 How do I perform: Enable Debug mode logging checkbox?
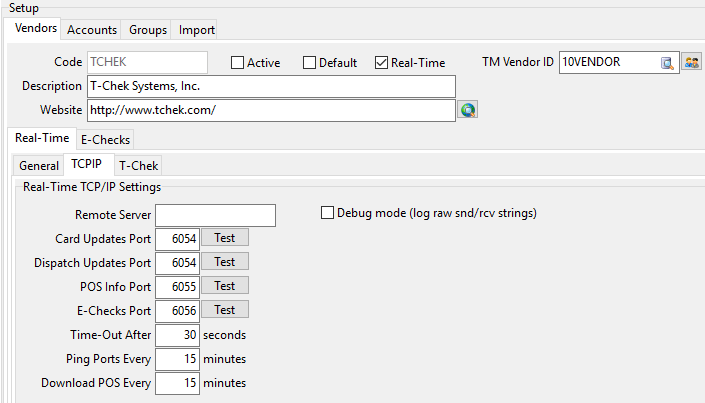[327, 213]
